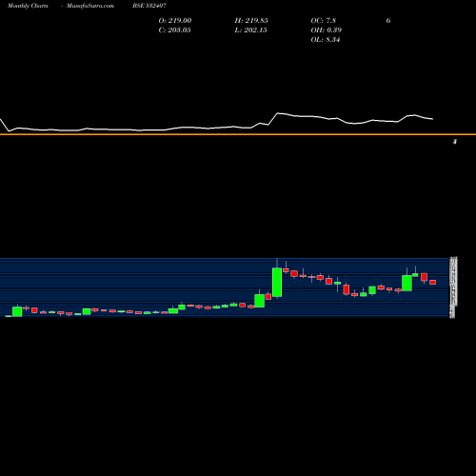This screenshot has width=476, height=476.
Task: Click the OC: 7.8 reading
Action: click(323, 21)
